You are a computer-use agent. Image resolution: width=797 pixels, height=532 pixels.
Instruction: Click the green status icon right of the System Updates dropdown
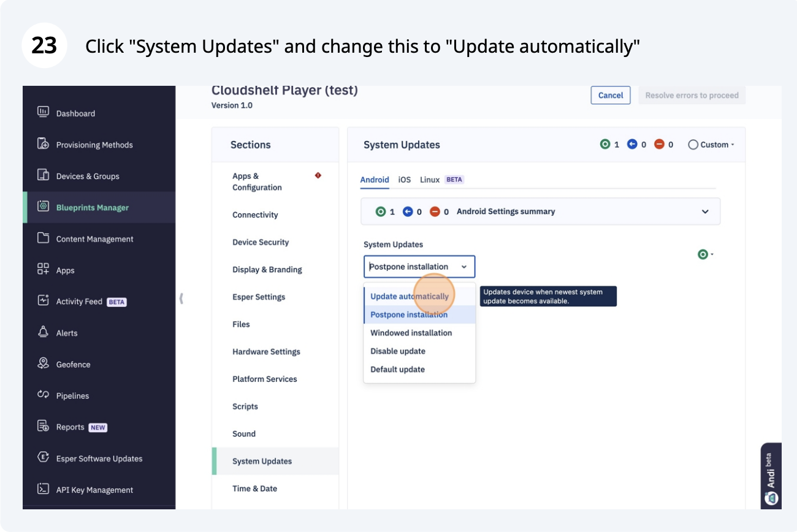pos(703,254)
